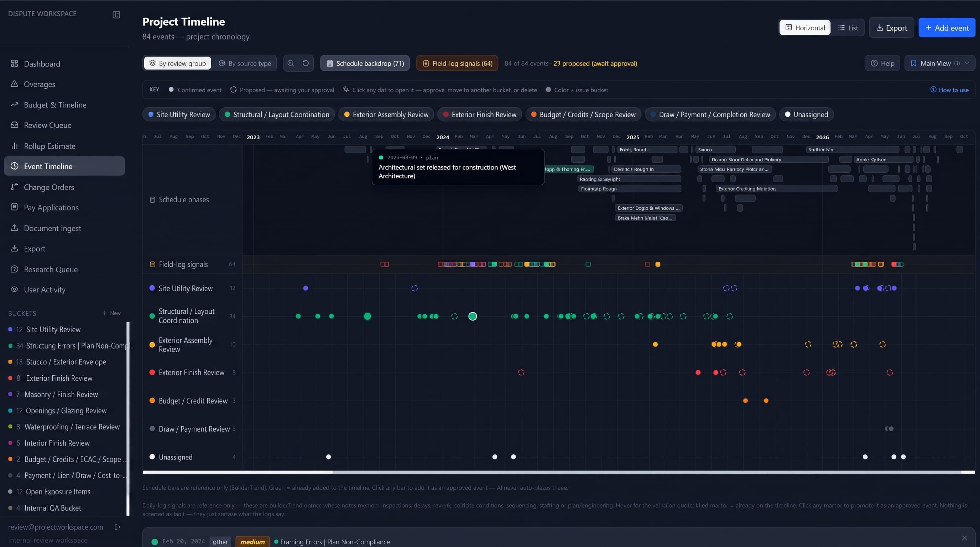Select Event Timeline in sidebar
980x547 pixels.
coord(64,166)
